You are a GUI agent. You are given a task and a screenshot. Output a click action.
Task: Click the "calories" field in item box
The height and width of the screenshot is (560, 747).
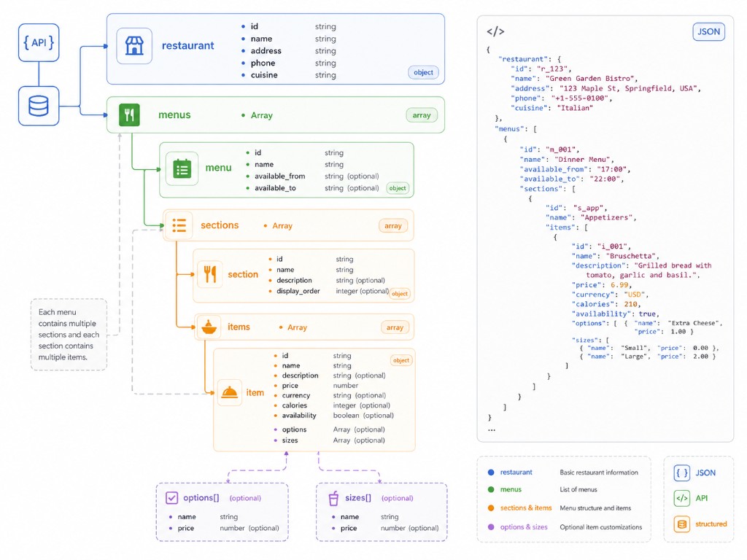click(x=295, y=405)
